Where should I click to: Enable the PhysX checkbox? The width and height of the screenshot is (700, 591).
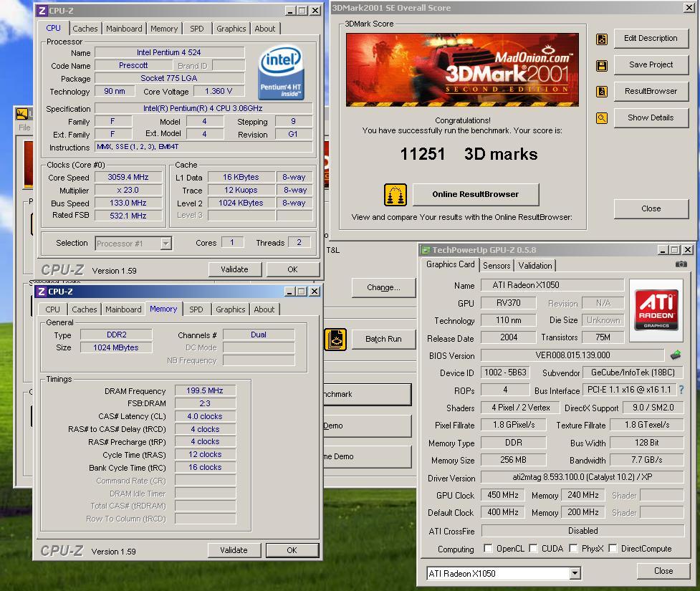[573, 548]
